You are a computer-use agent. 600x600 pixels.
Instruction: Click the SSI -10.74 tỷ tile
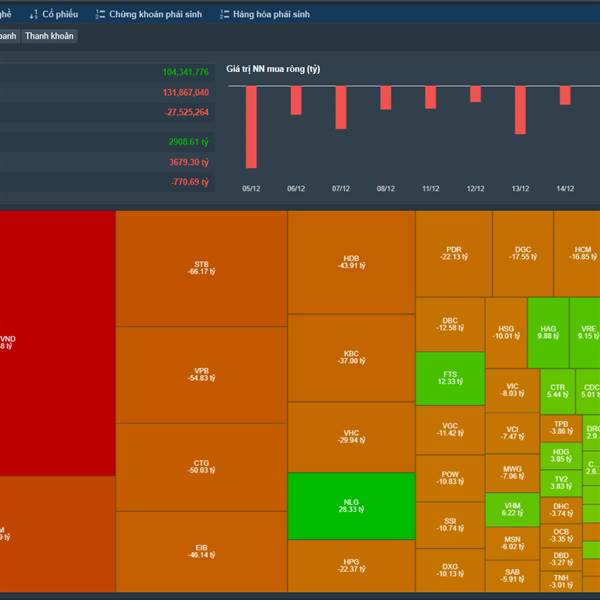tap(450, 525)
